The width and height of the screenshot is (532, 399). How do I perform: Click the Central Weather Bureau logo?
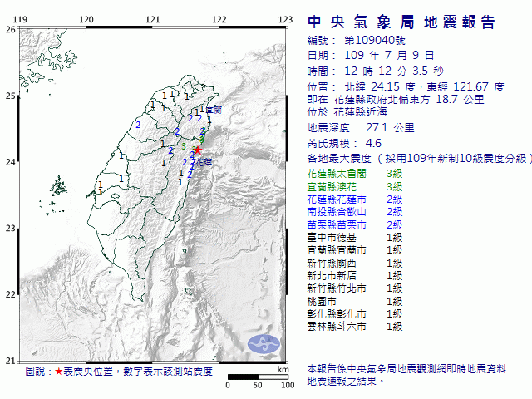tap(265, 343)
